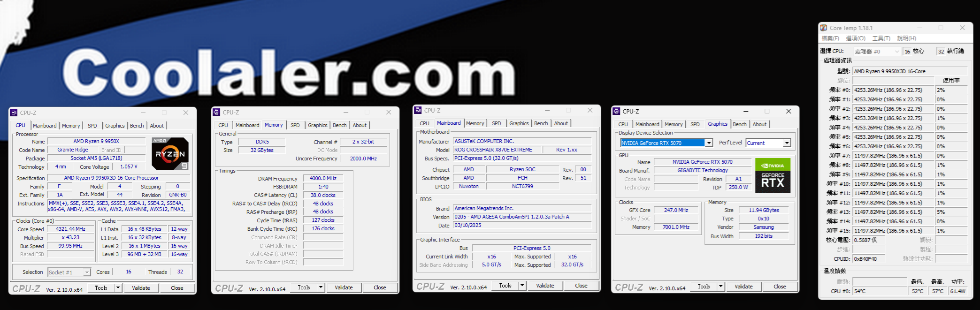Expand Tools arrow in CPU-Z Mainboard window
Viewport: 980px width, 310px height.
522,286
